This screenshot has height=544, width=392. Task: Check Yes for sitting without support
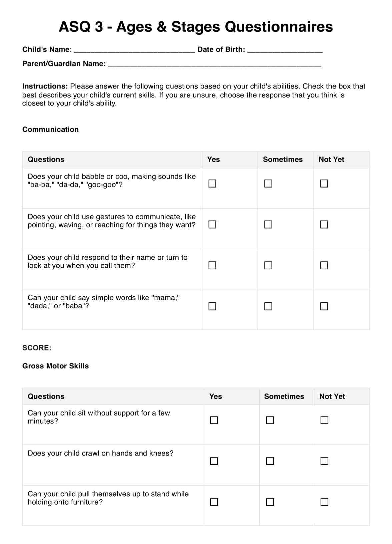[214, 420]
